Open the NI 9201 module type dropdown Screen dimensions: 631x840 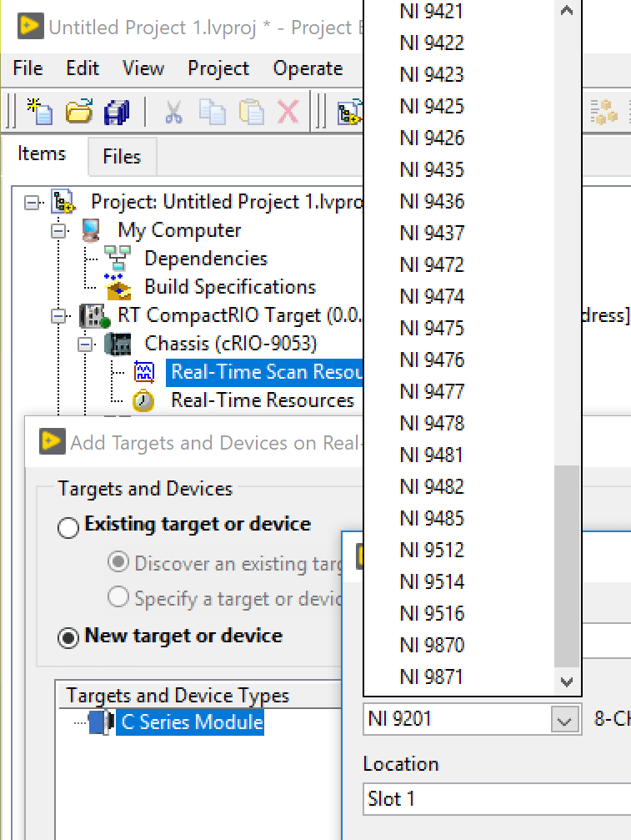(564, 720)
